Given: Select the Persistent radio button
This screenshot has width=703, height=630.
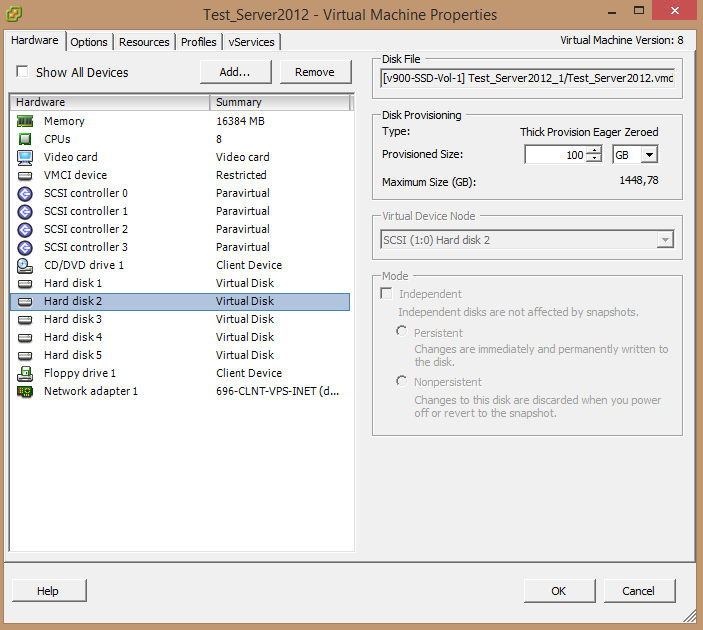Looking at the screenshot, I should (x=402, y=331).
